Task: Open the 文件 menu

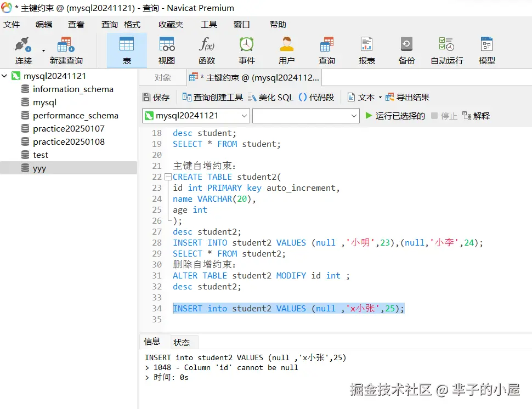Action: [x=12, y=25]
